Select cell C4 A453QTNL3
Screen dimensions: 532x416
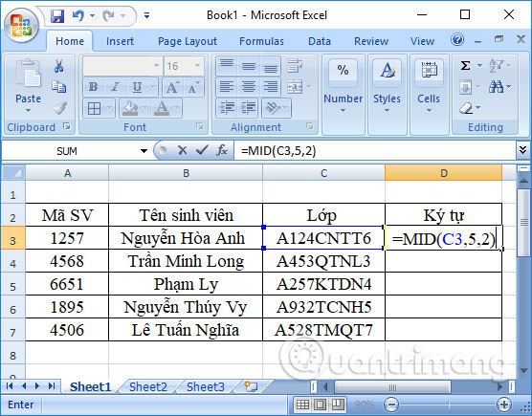click(323, 261)
